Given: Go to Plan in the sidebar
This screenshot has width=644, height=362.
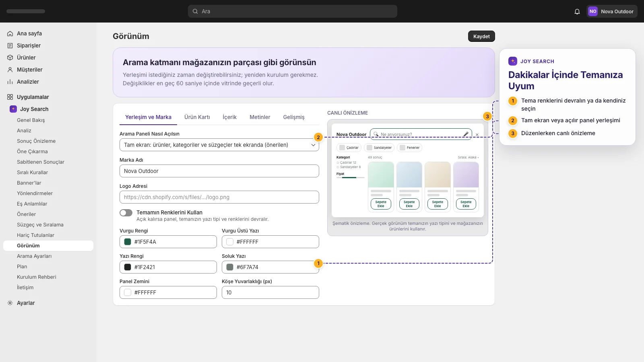Looking at the screenshot, I should pyautogui.click(x=22, y=267).
